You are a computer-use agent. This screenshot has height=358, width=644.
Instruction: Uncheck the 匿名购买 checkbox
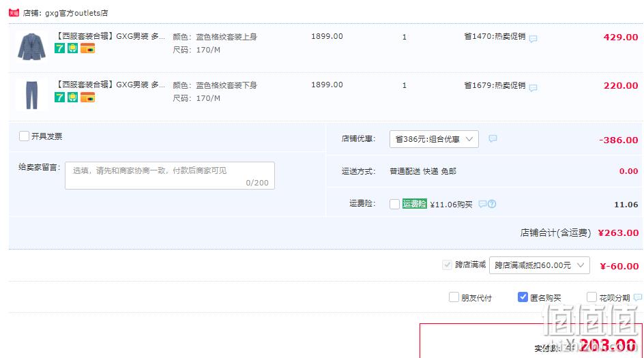pos(523,297)
